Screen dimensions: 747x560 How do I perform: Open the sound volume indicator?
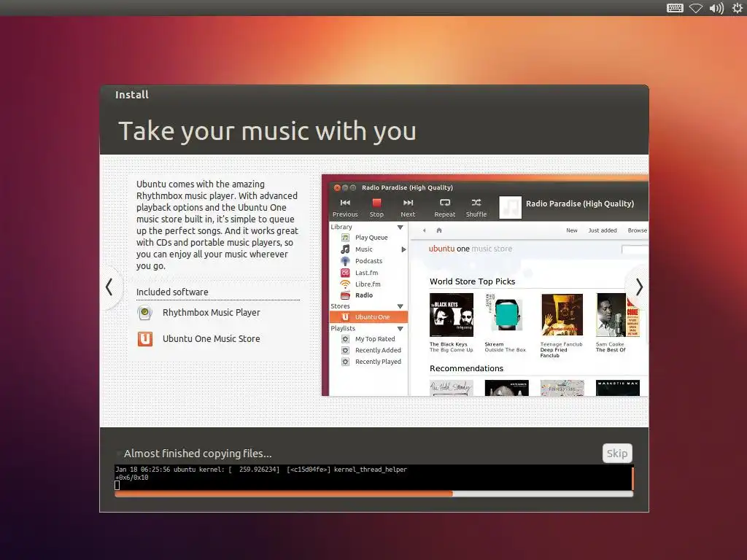(716, 8)
